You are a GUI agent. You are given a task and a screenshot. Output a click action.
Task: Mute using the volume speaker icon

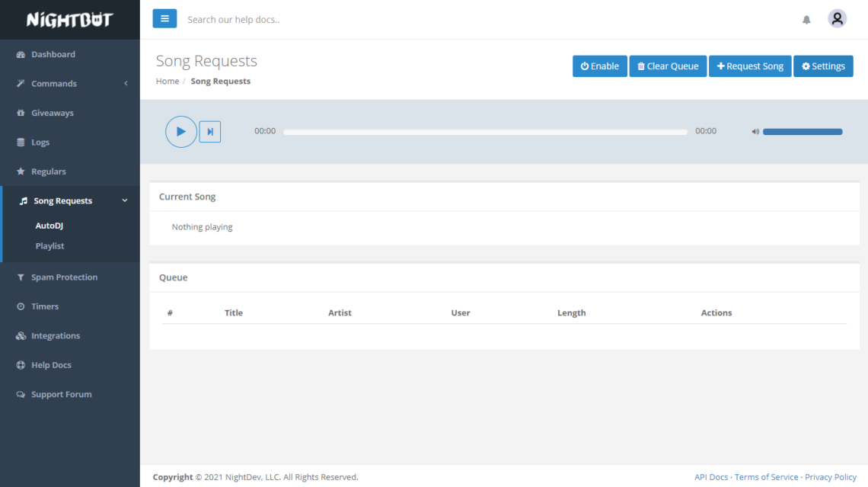click(x=755, y=132)
